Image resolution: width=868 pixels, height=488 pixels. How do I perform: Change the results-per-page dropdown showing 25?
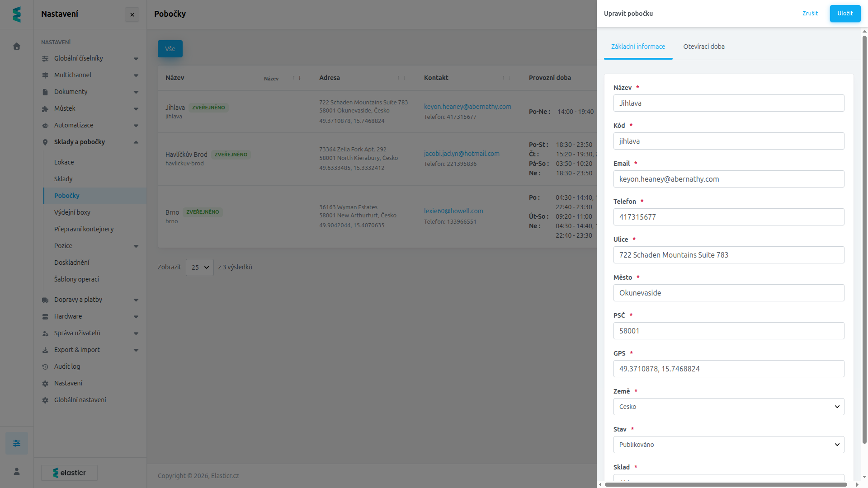pos(199,267)
